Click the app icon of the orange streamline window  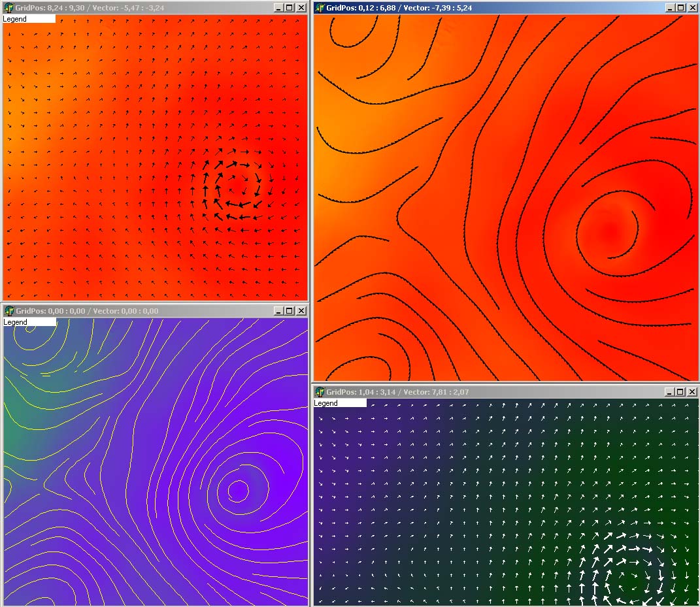point(320,8)
